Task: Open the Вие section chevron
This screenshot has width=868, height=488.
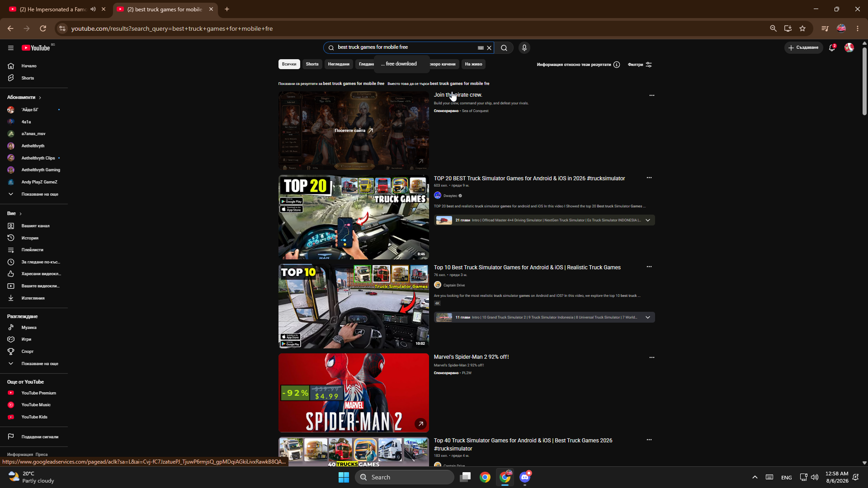Action: 20,214
